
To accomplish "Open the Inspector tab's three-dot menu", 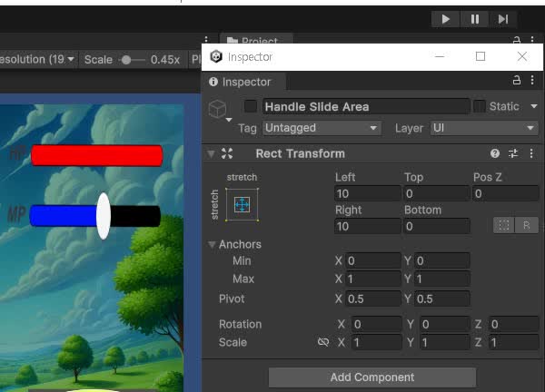I will tap(532, 81).
